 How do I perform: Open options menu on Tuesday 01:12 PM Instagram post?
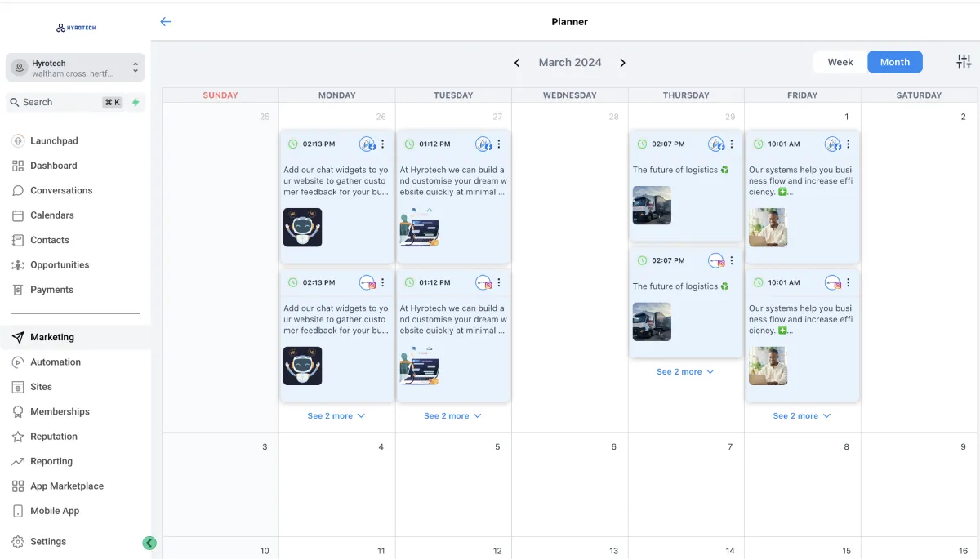(x=499, y=283)
